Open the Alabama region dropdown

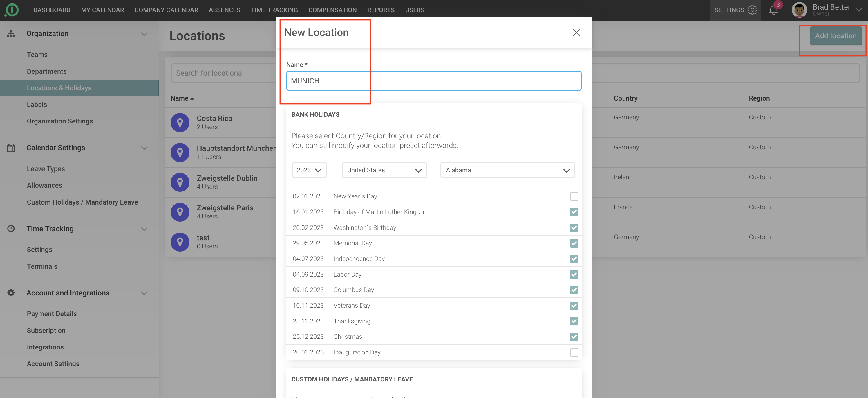point(507,170)
